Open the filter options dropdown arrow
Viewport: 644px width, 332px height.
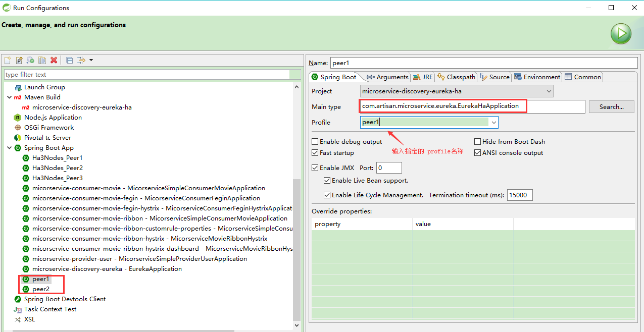91,60
